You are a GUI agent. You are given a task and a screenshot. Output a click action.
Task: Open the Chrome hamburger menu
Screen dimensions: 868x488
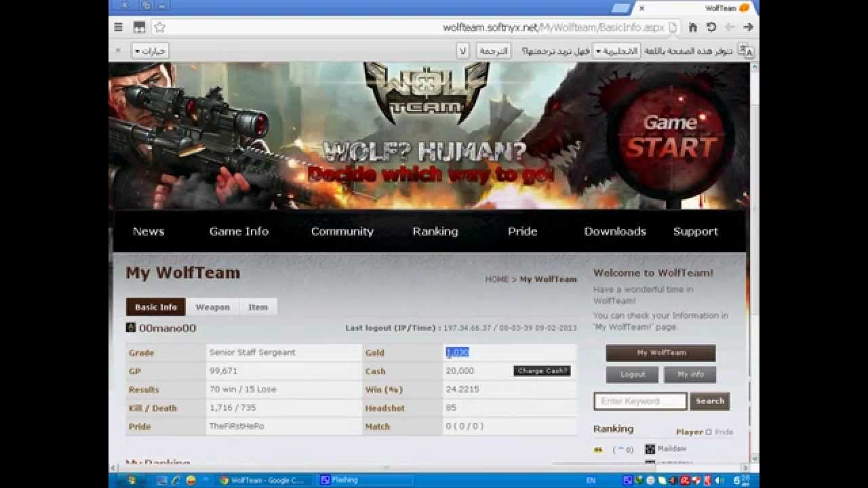coord(119,27)
